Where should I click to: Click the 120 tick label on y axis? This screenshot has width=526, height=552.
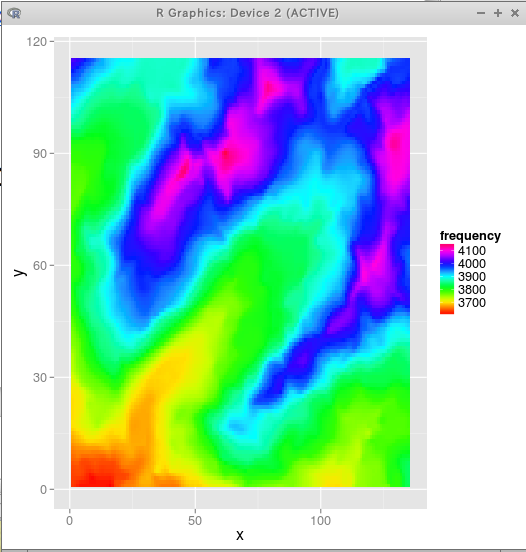(x=37, y=42)
